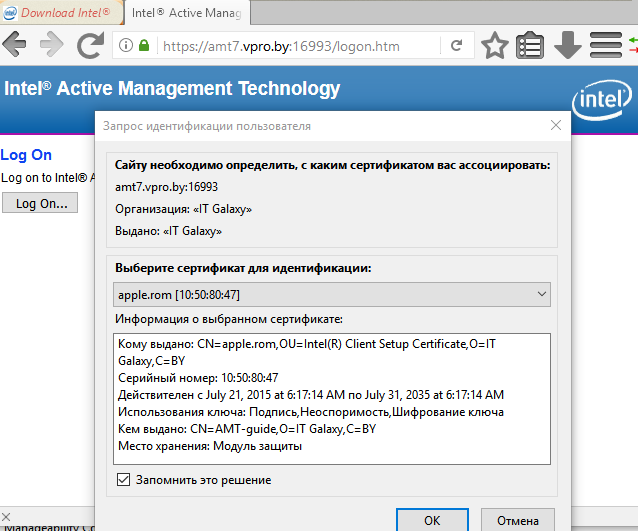The height and width of the screenshot is (531, 638).
Task: Click 'Информация о выбранном сертификате:' label
Action: click(229, 319)
